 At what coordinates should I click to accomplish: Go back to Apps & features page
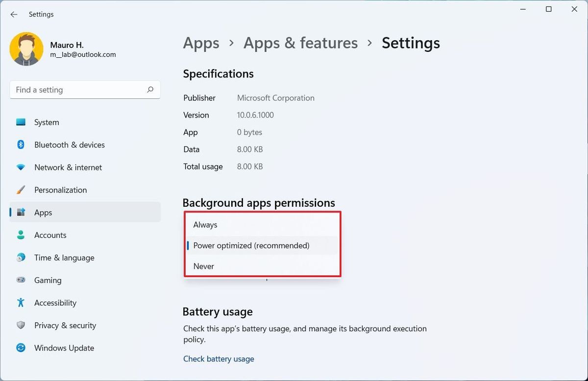(x=300, y=43)
